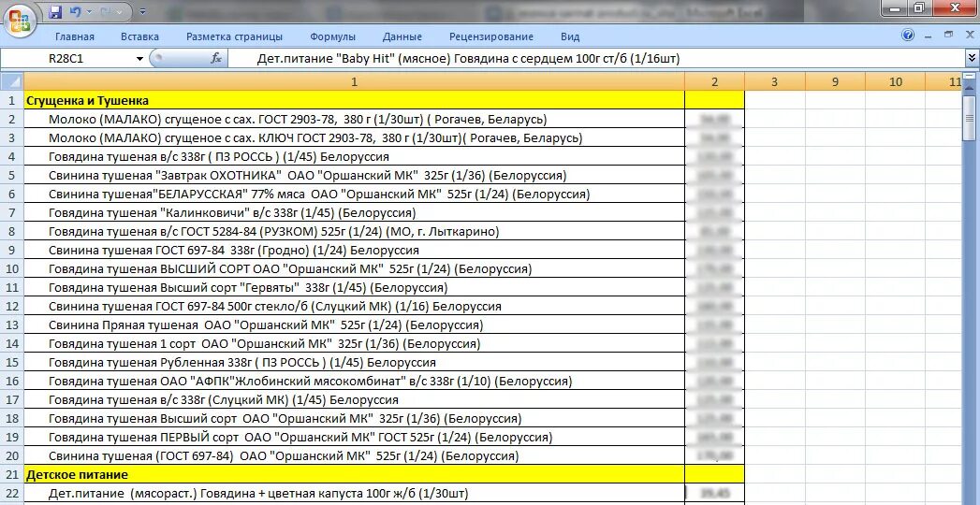
Task: Select row 12 header
Action: pyautogui.click(x=11, y=307)
